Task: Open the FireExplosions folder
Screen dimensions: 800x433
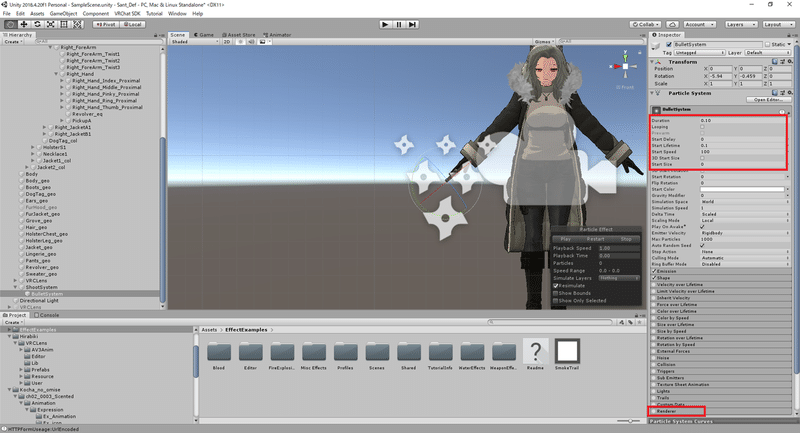Action: click(282, 352)
